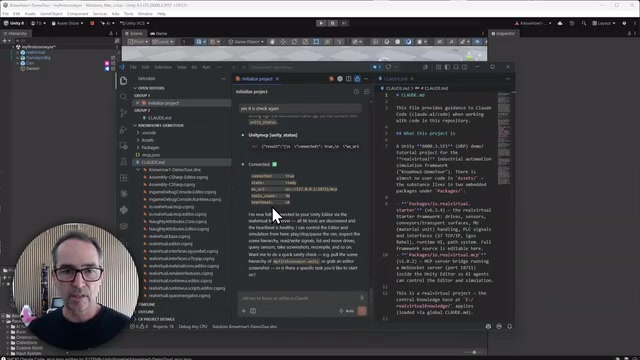This screenshot has height=360, width=640.
Task: Expand the OUTLINE section in VS Code
Action: [146, 312]
